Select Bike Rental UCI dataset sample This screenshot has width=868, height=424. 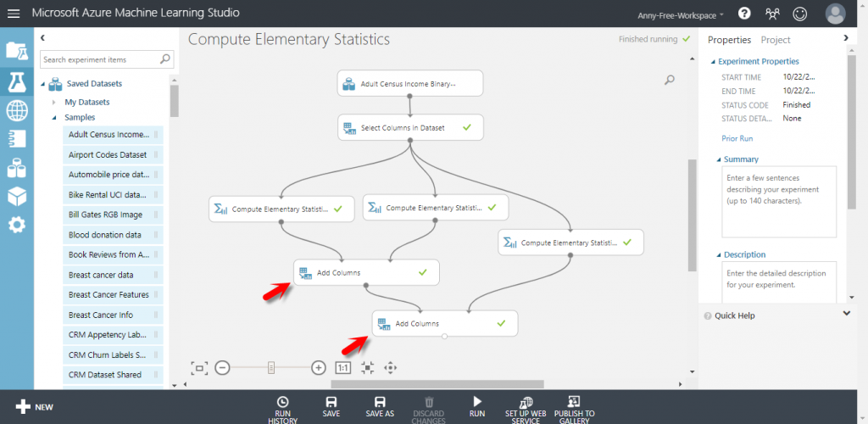(113, 195)
